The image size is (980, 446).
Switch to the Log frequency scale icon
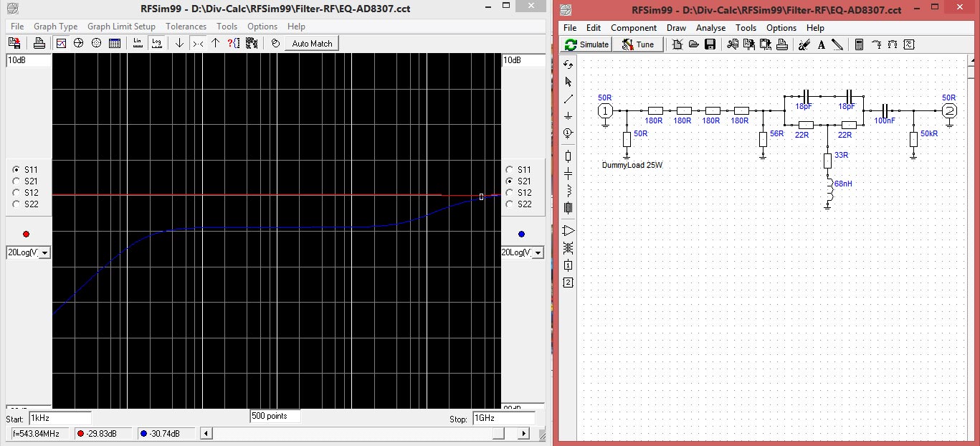coord(156,44)
